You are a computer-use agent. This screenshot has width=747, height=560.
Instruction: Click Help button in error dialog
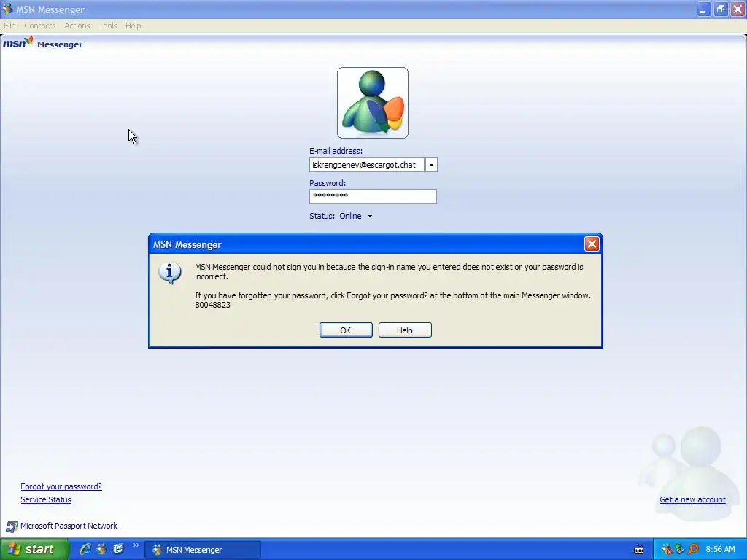[x=405, y=330]
